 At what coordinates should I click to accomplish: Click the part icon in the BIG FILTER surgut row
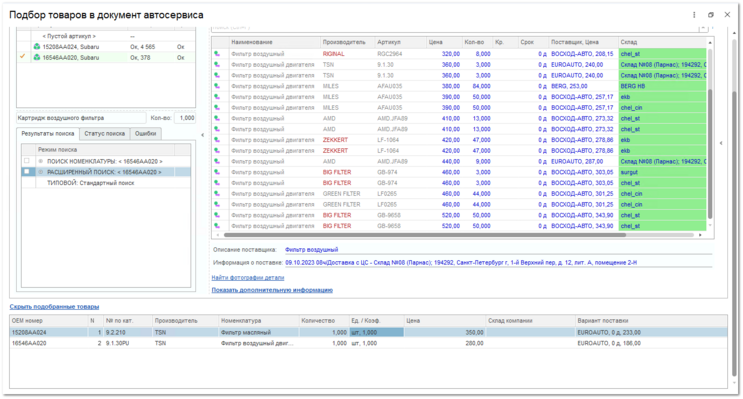pos(217,172)
